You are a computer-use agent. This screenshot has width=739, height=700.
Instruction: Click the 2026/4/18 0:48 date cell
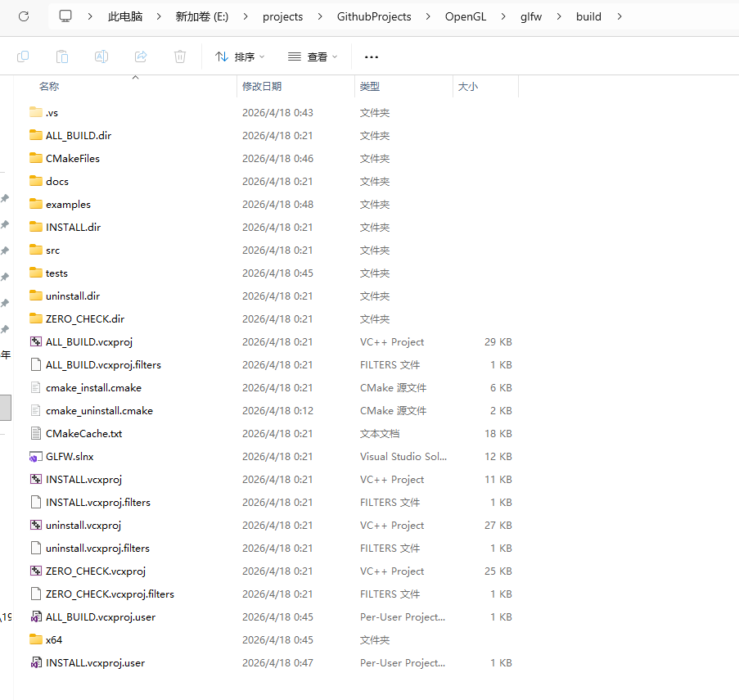tap(277, 204)
